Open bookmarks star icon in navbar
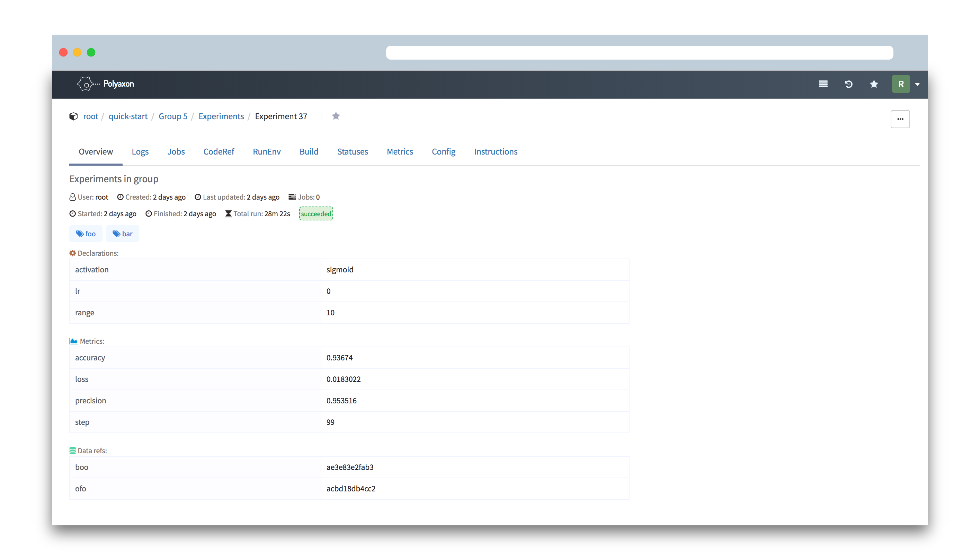Image resolution: width=980 pixels, height=560 pixels. 874,84
